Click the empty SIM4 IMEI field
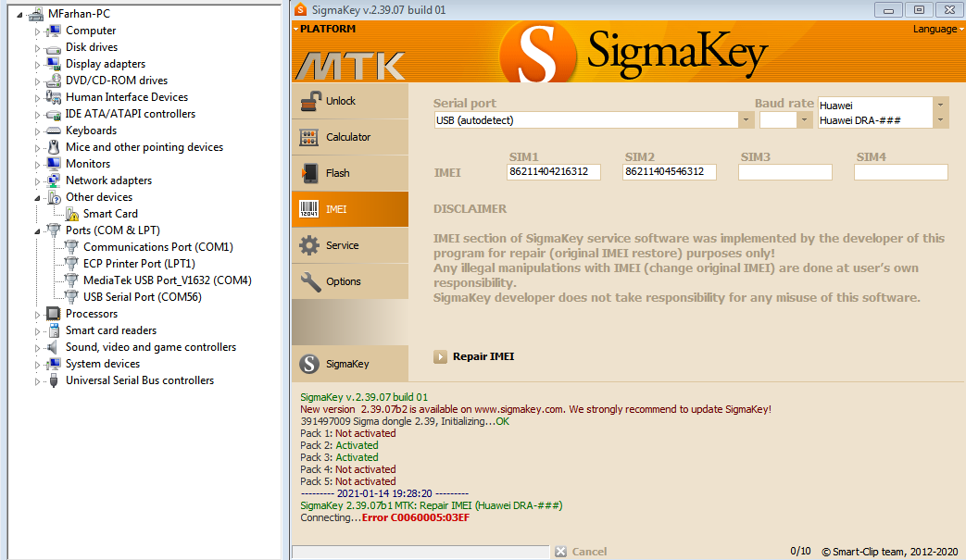 point(900,171)
